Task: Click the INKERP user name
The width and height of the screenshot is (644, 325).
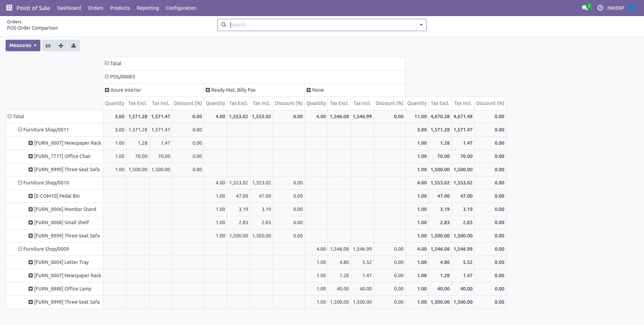Action: click(x=616, y=8)
